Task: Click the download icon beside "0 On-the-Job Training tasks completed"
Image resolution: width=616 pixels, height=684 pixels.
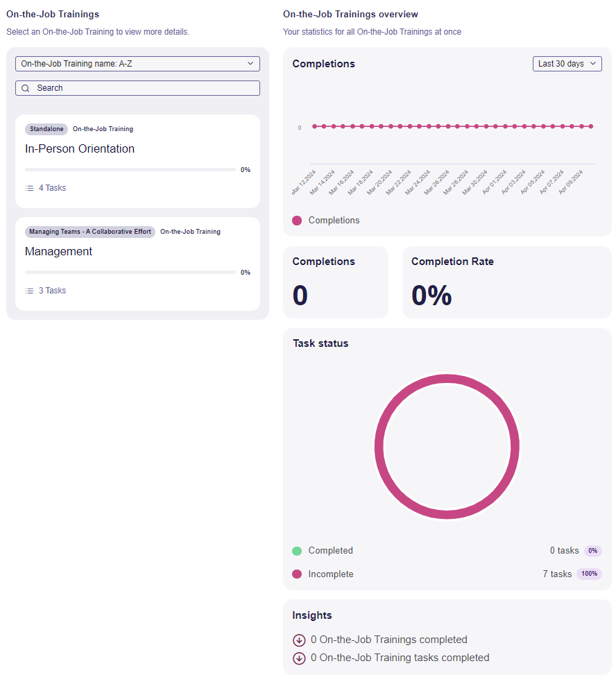Action: tap(299, 658)
